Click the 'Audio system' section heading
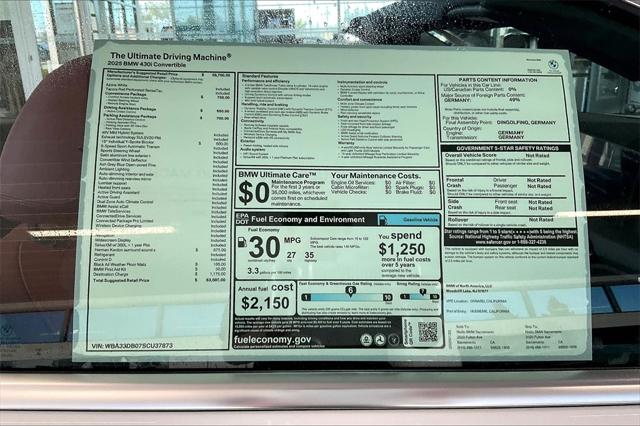 (253, 150)
